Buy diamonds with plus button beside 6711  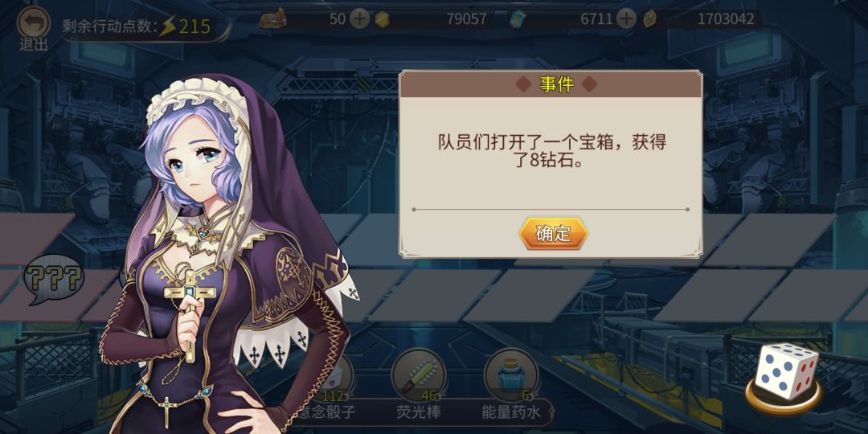(x=626, y=19)
